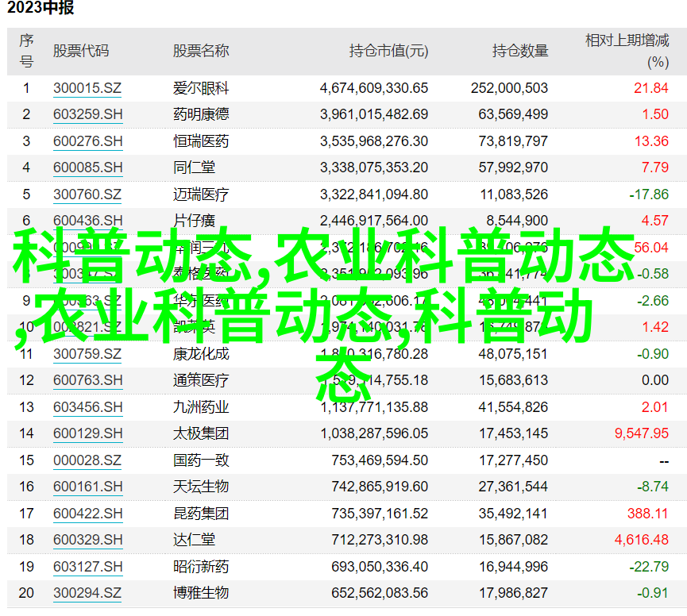Select the 达仁堂 name cell

tap(194, 540)
